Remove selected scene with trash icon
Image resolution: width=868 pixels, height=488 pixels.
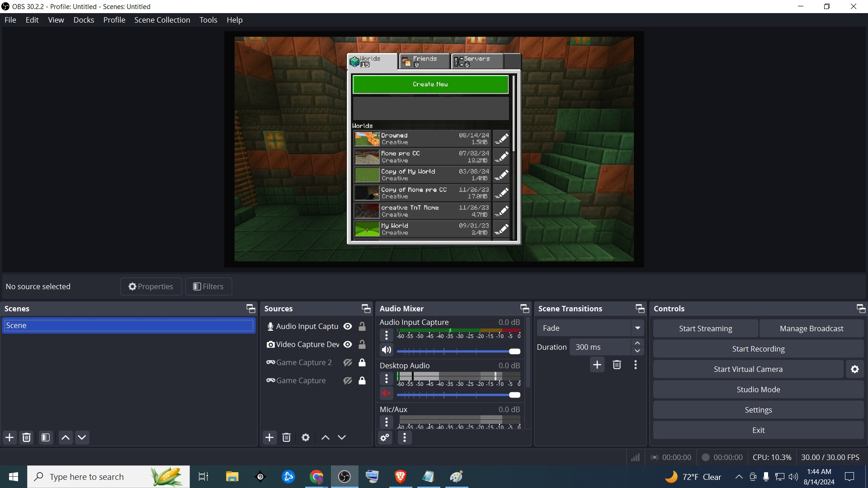(x=27, y=437)
